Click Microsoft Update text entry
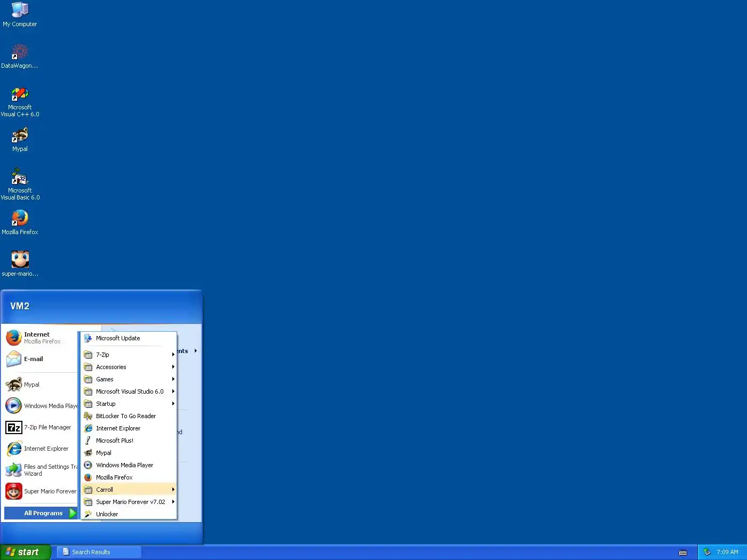This screenshot has height=560, width=747. [x=118, y=338]
